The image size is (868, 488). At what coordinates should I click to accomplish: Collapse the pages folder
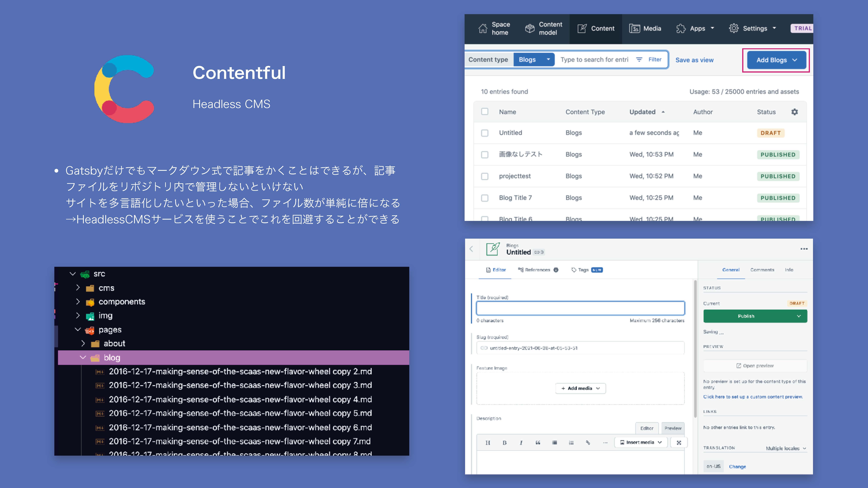tap(78, 329)
